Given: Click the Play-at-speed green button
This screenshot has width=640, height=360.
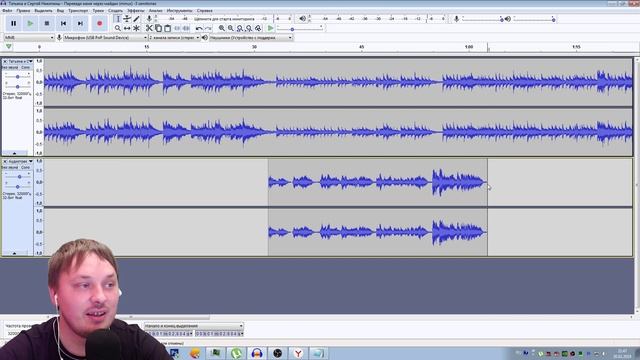Looking at the screenshot, I should coord(270,28).
